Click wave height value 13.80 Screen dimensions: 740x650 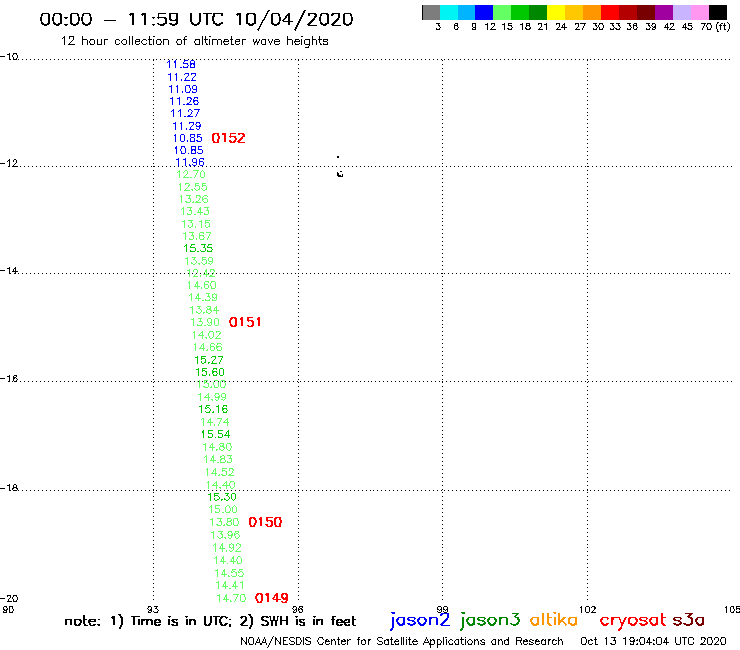pos(224,522)
